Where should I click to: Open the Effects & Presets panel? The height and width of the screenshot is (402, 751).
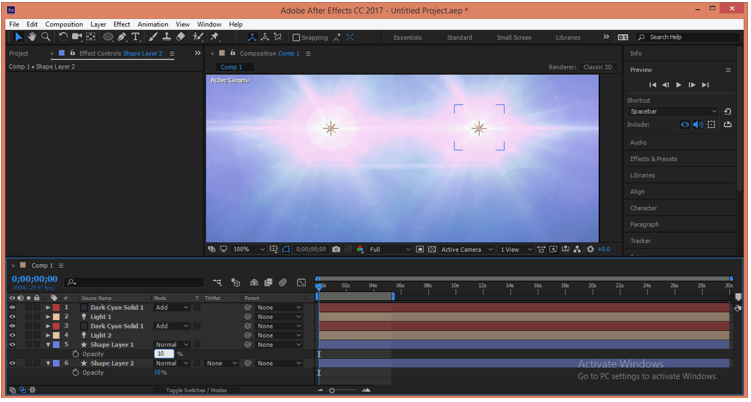pos(653,159)
